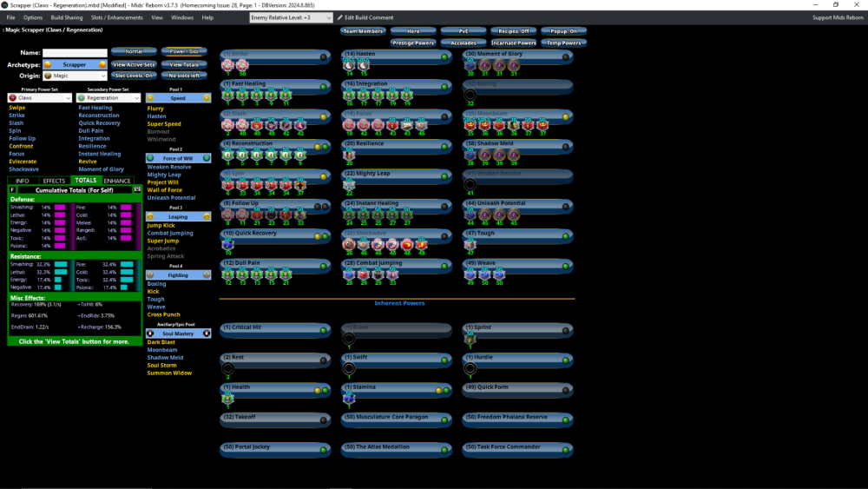Viewport: 868px width, 489px height.
Task: Click the enhancement slot under Stamina
Action: [x=348, y=398]
